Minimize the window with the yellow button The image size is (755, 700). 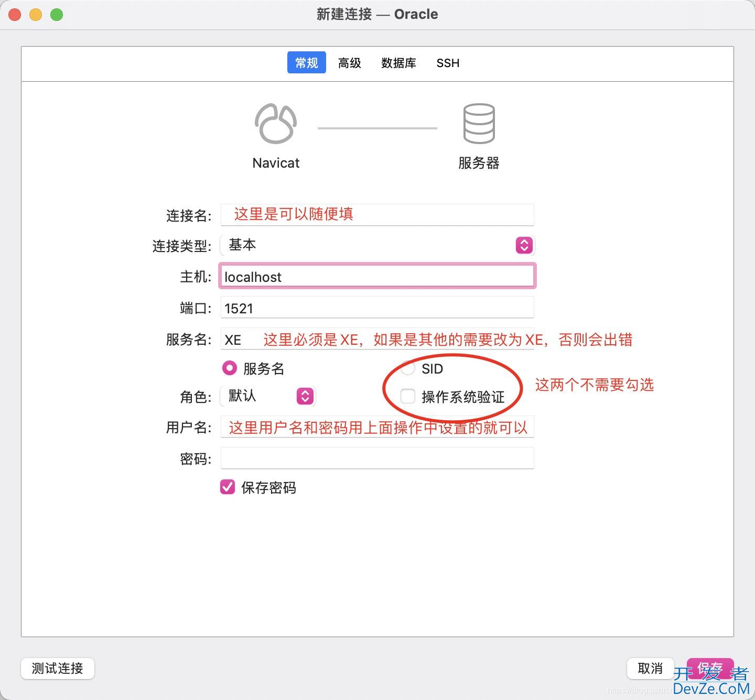point(36,15)
